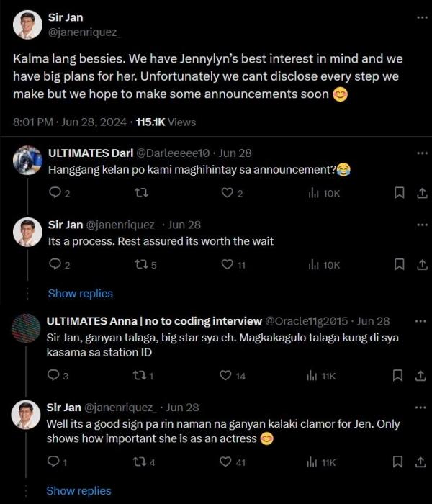Reply to ULTIMATES Anna's comment
Screen dimensions: 432x504
53,375
